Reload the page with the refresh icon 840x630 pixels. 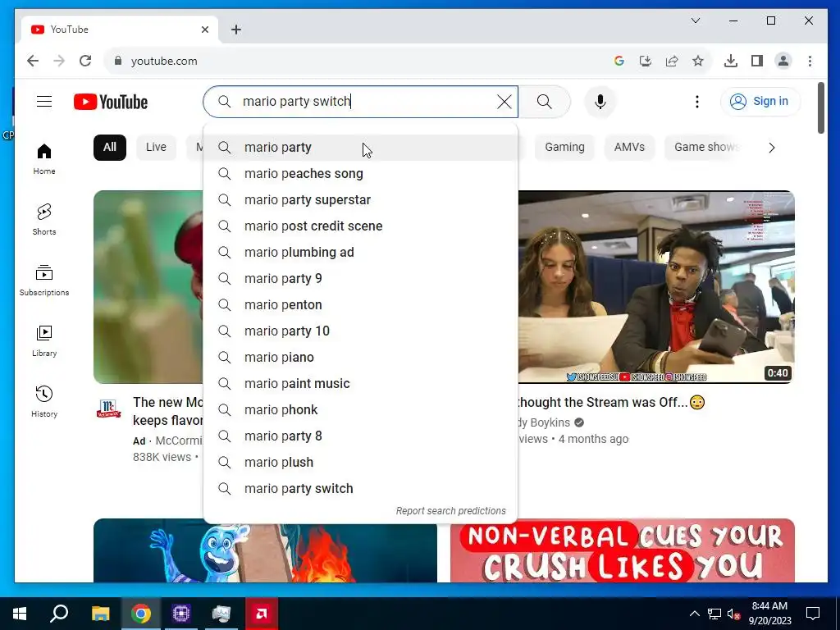coord(85,61)
